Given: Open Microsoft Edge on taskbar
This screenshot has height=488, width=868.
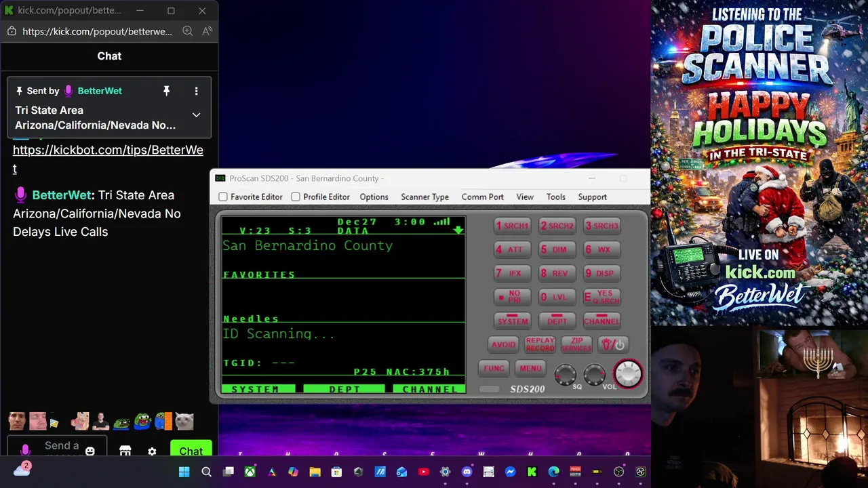Looking at the screenshot, I should click(x=553, y=472).
